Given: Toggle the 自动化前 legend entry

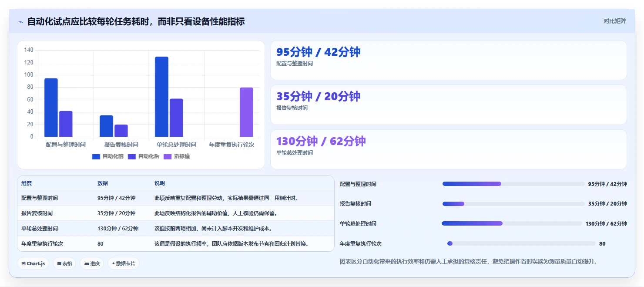Looking at the screenshot, I should tap(107, 156).
